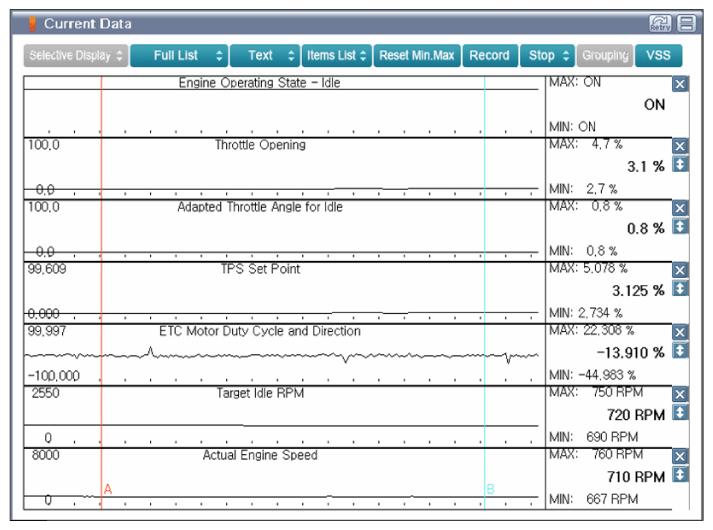Open the Items List dropdown
713x530 pixels.
tap(337, 56)
